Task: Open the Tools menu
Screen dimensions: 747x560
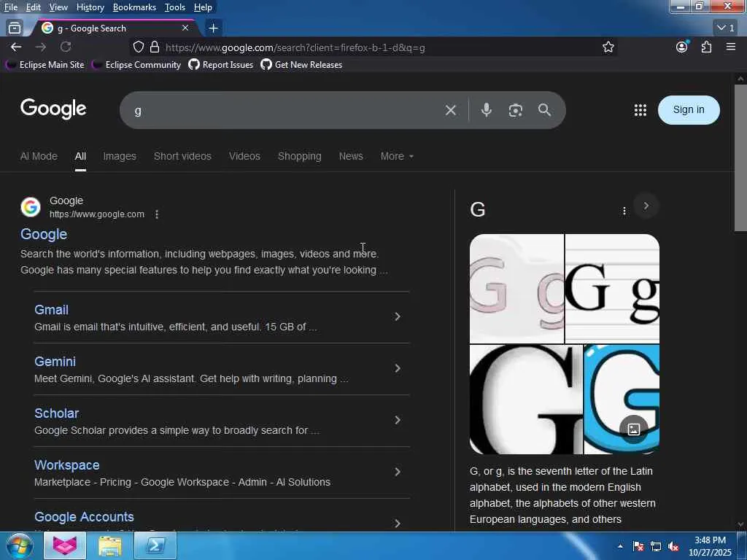Action: tap(175, 7)
